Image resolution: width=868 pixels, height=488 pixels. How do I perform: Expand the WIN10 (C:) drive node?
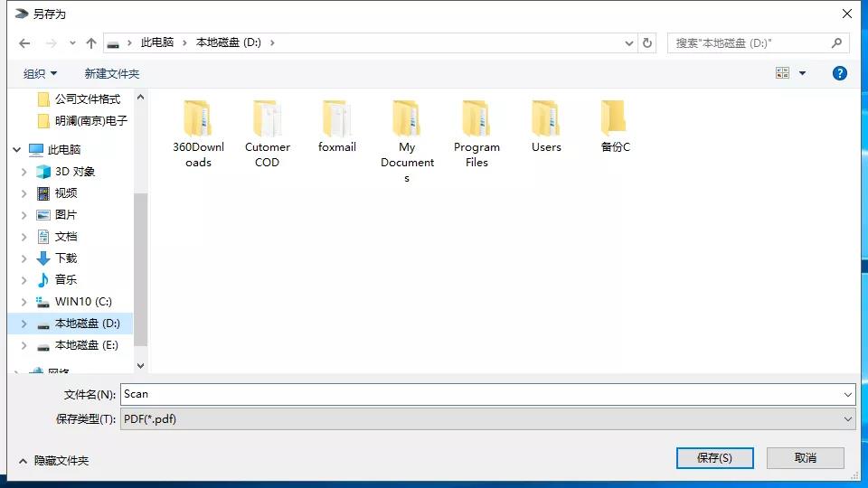[24, 302]
